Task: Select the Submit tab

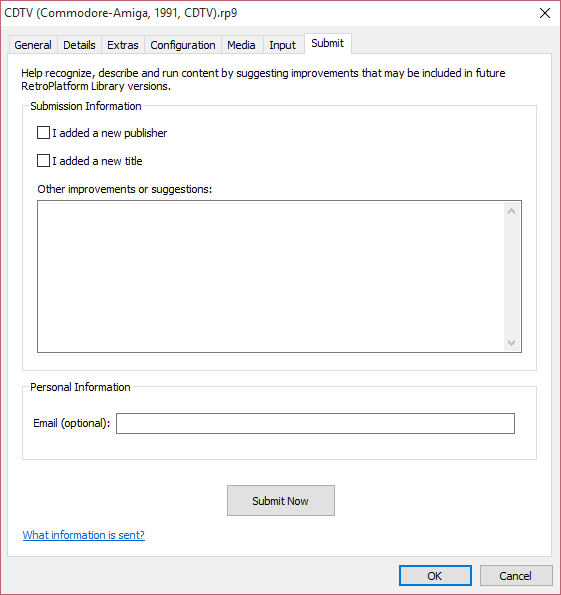Action: (328, 44)
